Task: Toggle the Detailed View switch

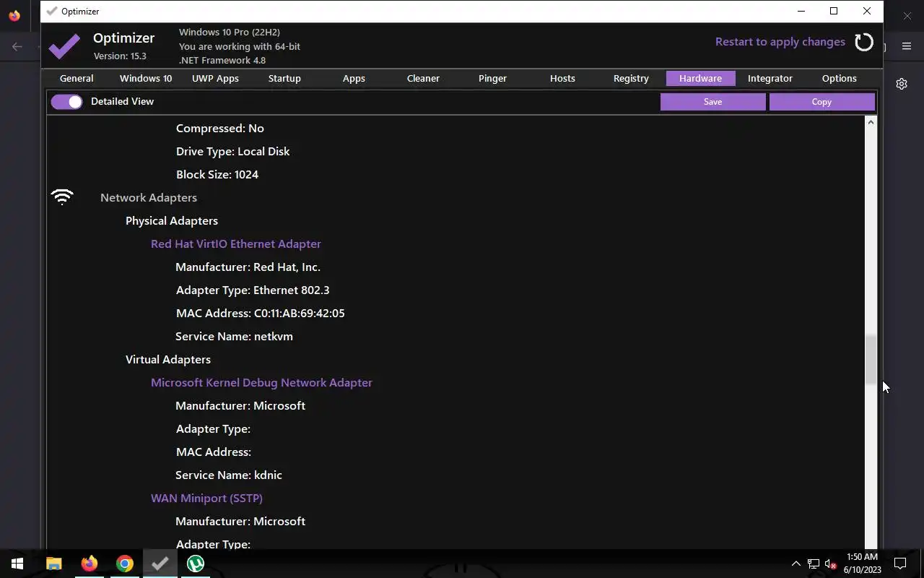Action: point(66,102)
